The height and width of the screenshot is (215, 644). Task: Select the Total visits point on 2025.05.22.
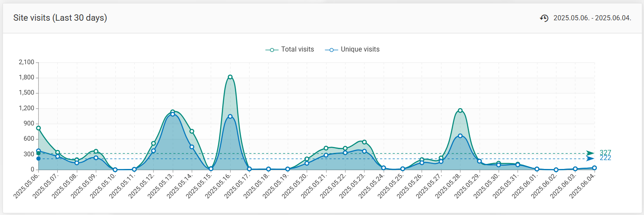coord(345,148)
